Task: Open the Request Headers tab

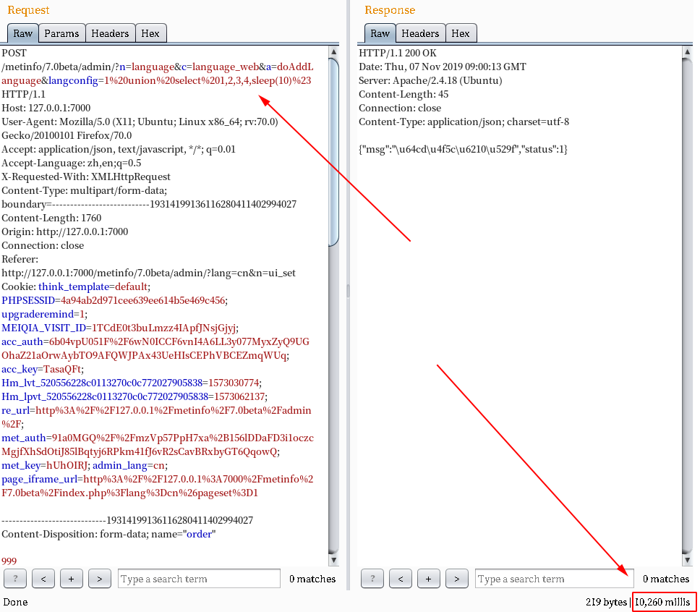Action: pos(110,33)
